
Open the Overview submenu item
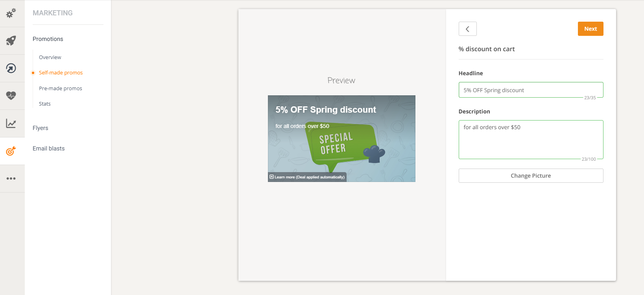tap(50, 57)
